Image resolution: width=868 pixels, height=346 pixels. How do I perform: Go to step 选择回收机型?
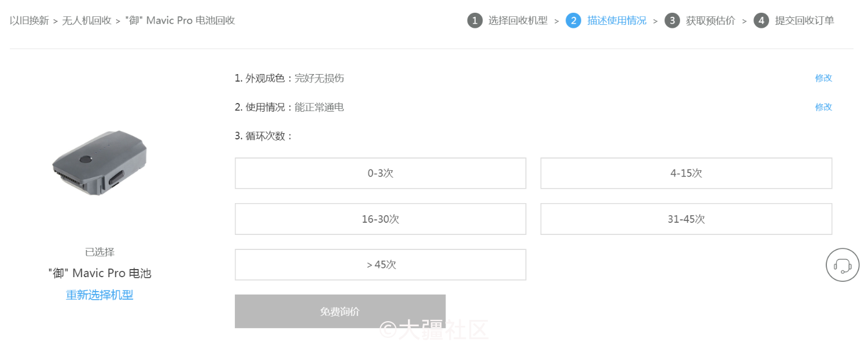(x=518, y=21)
